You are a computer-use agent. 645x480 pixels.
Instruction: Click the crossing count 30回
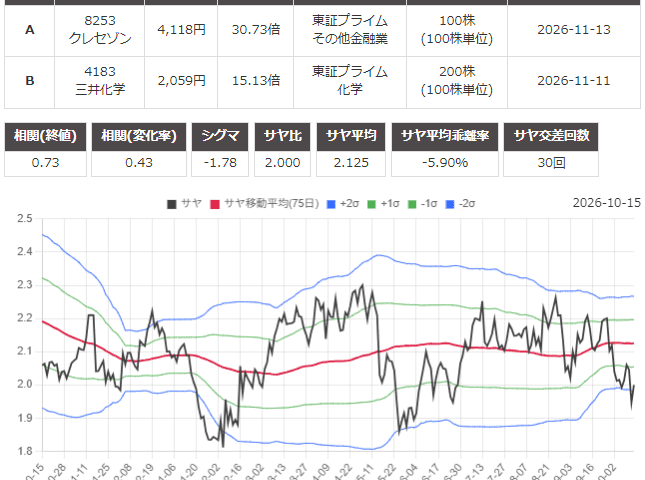(x=551, y=163)
